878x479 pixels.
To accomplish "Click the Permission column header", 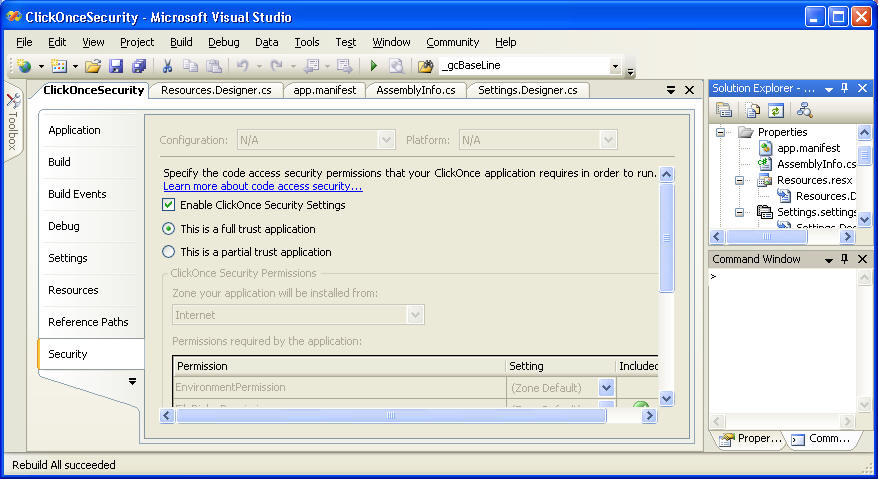I will [x=339, y=366].
